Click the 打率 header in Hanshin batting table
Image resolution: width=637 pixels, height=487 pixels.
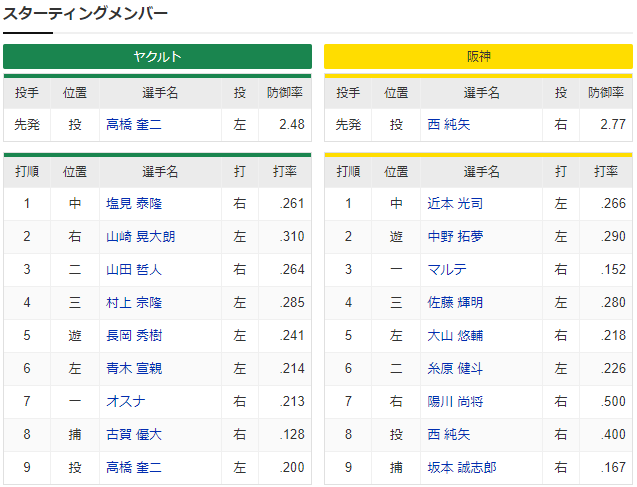(x=606, y=172)
